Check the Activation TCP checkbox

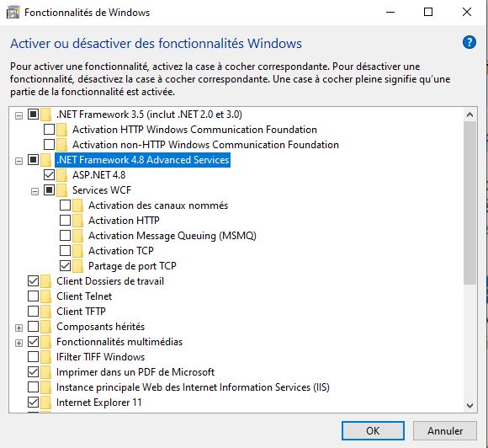tap(65, 250)
